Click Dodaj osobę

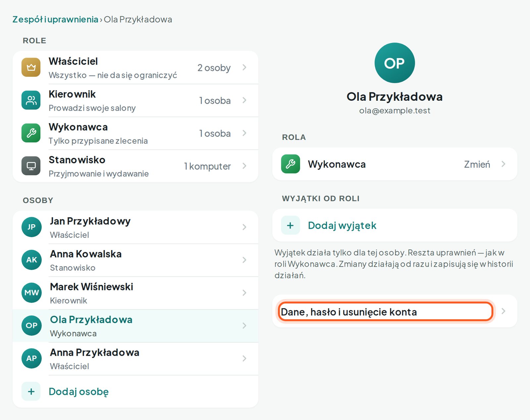pos(79,392)
